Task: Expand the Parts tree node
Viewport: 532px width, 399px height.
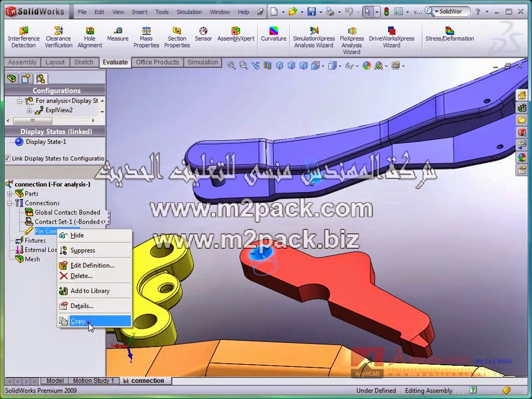Action: click(x=10, y=194)
